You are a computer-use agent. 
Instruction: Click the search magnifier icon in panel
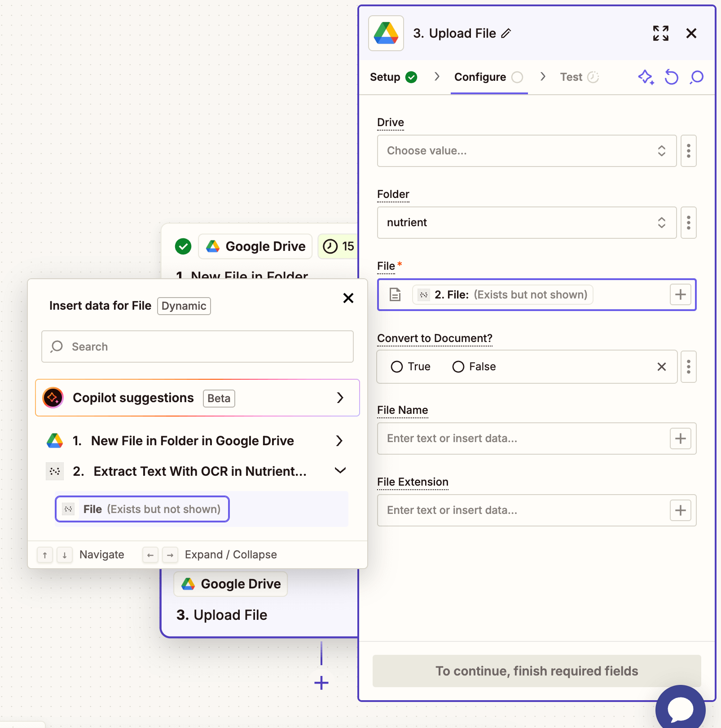click(x=697, y=77)
